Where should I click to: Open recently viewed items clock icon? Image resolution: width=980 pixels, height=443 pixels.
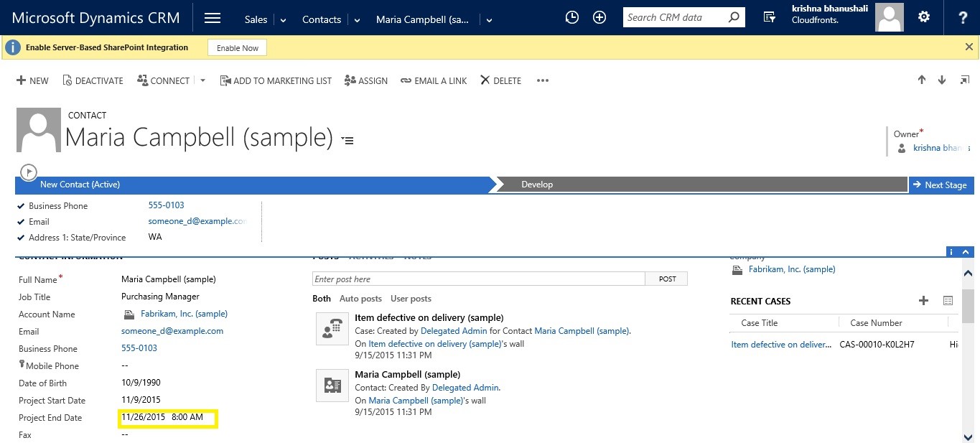(x=572, y=18)
